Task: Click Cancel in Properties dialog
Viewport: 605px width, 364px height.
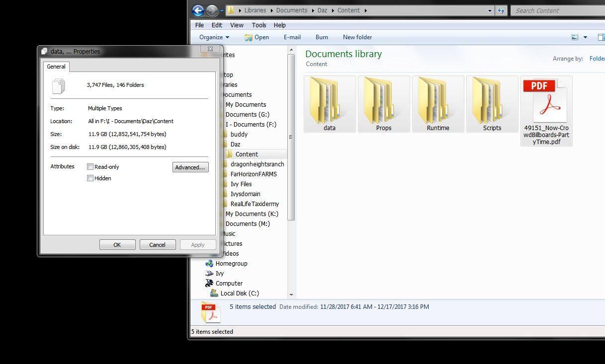Action: point(157,245)
